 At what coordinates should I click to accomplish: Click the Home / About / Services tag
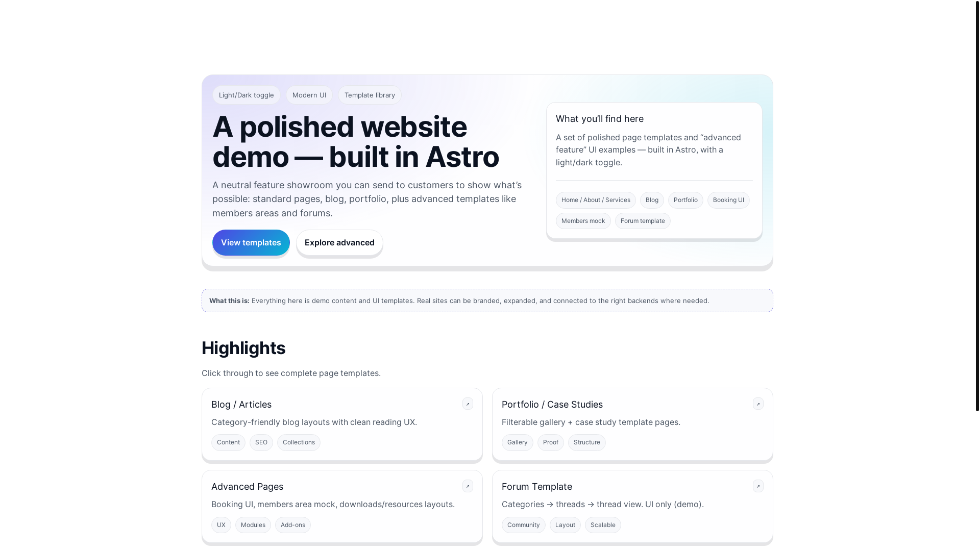click(596, 200)
